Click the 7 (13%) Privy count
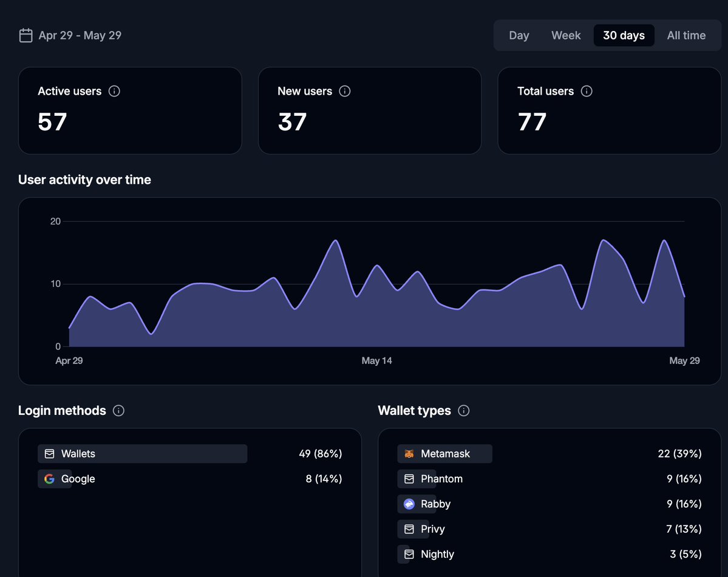The height and width of the screenshot is (577, 728). 684,528
